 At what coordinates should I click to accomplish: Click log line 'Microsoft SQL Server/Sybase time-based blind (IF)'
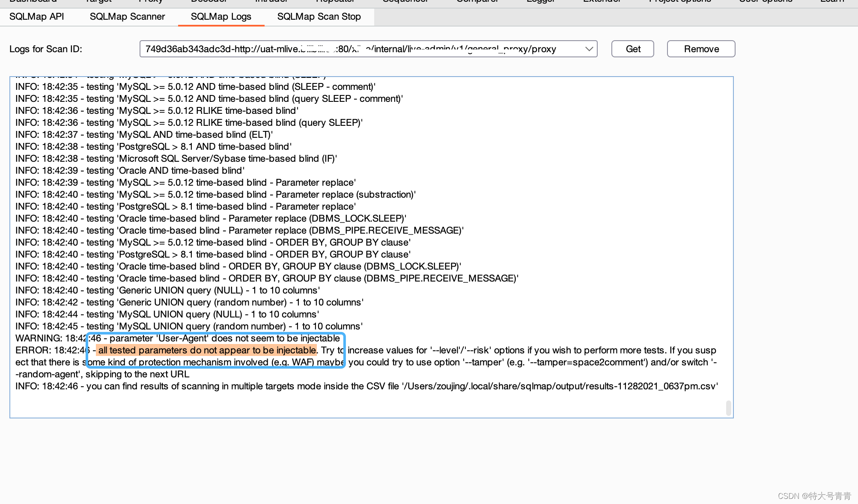[176, 159]
